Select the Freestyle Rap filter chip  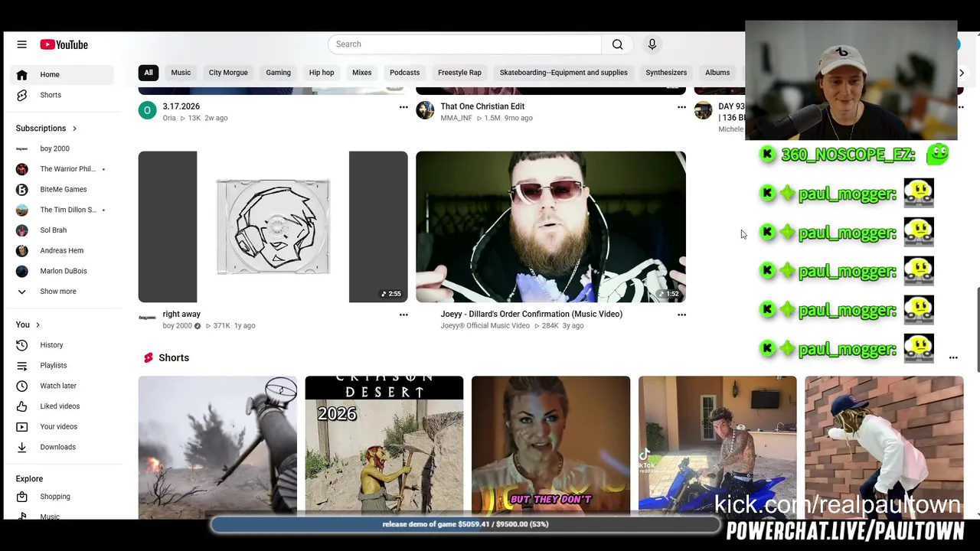(x=459, y=73)
